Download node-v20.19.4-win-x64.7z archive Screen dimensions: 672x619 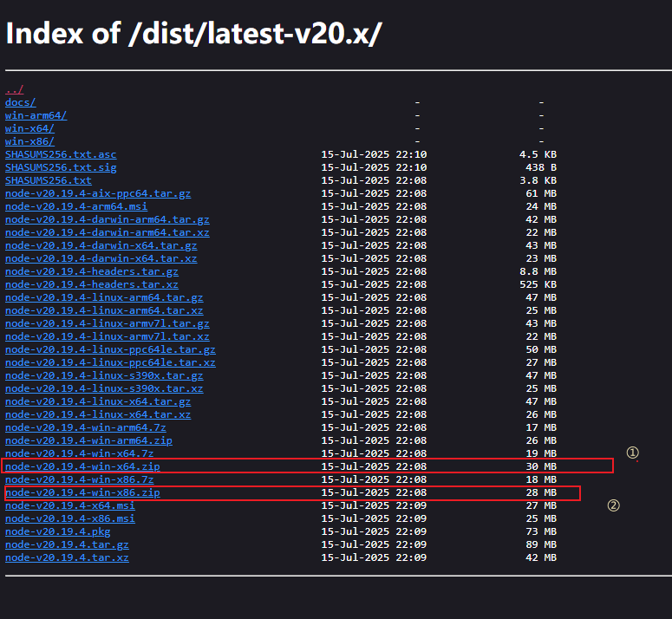tap(79, 453)
